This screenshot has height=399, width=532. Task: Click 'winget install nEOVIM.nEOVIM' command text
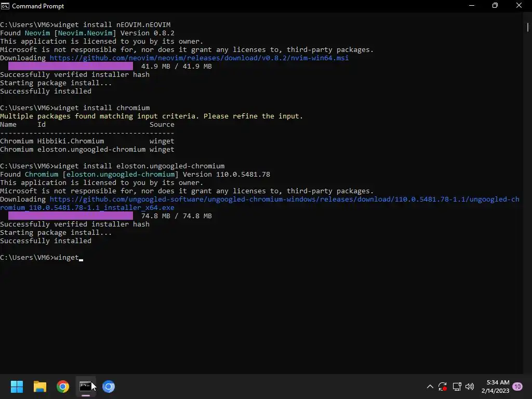112,25
